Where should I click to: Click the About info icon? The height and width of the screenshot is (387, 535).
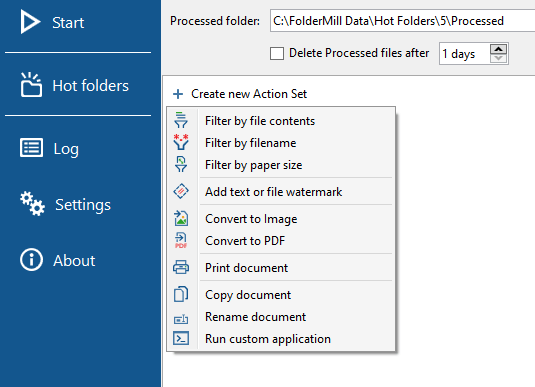(x=31, y=260)
